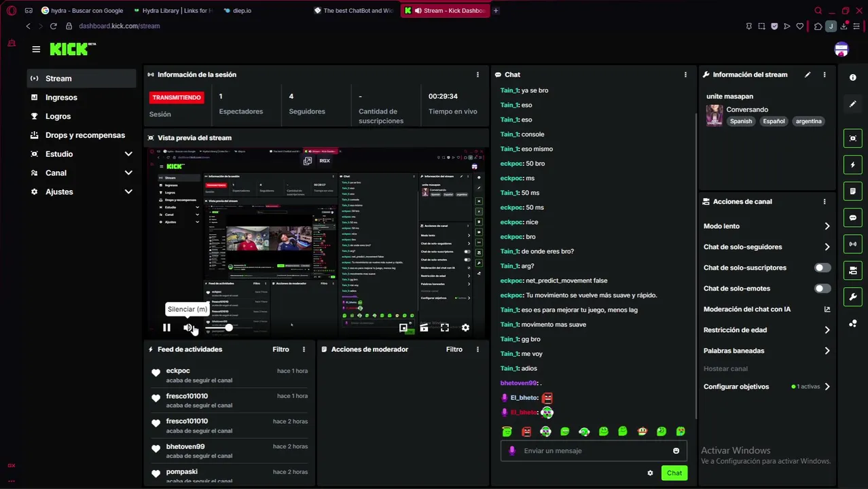Click the Conversando category thumbnail

pos(715,115)
